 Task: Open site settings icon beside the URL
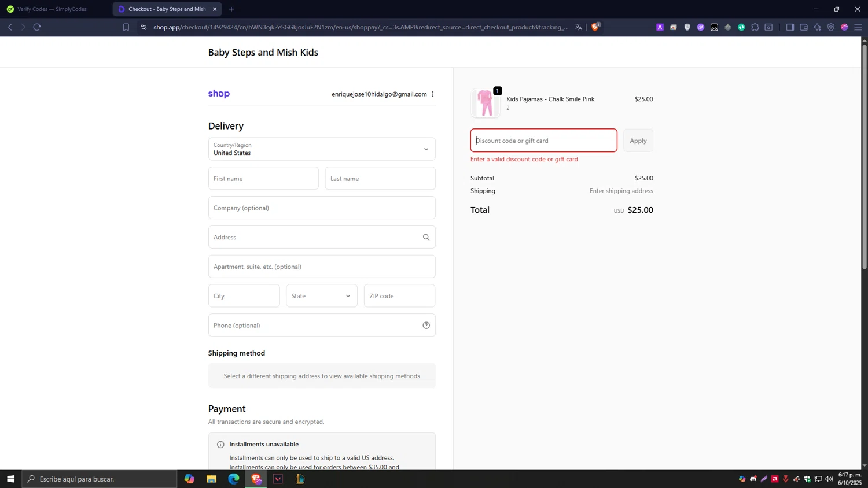(144, 27)
